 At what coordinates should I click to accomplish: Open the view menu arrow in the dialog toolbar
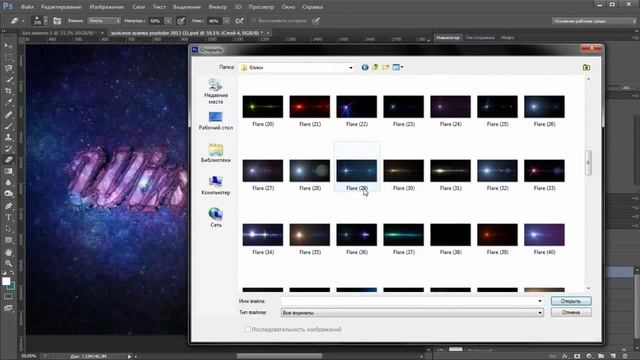pyautogui.click(x=402, y=67)
